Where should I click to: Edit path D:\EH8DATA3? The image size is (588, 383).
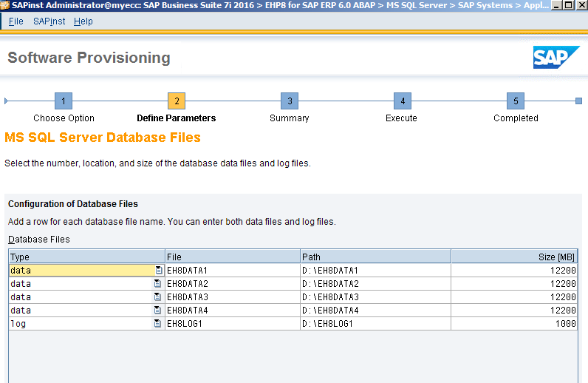pyautogui.click(x=376, y=297)
